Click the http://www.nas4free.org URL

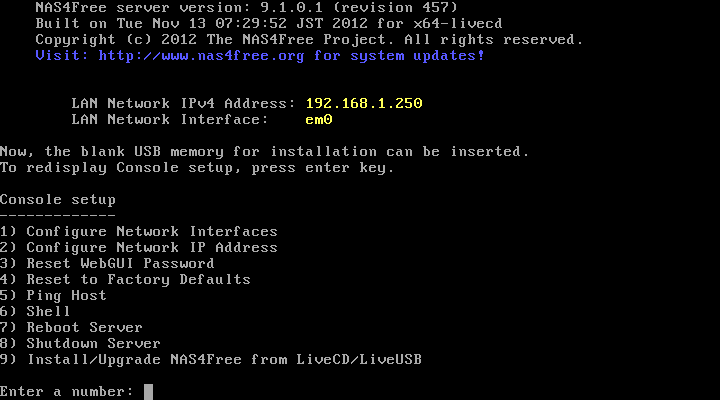[201, 56]
